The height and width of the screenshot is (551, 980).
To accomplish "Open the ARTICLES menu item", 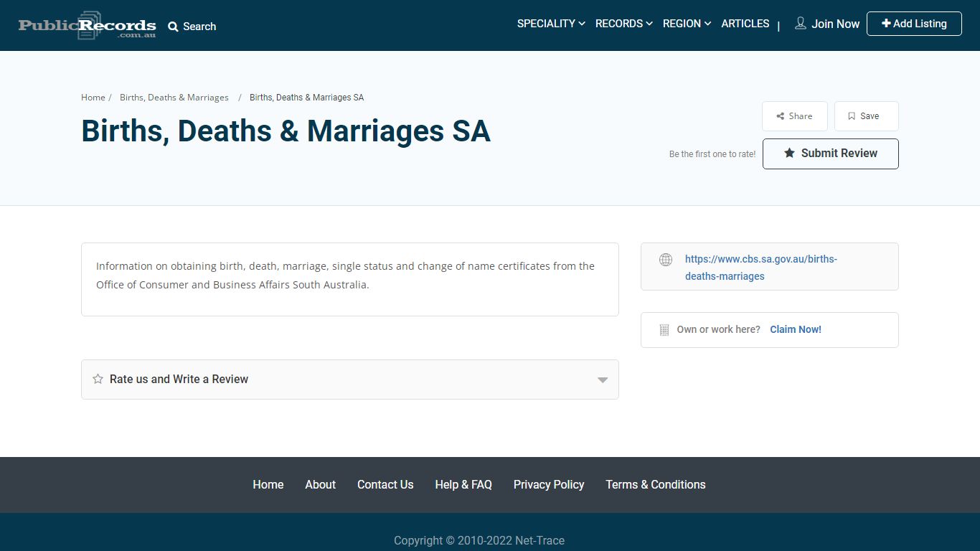I will point(745,24).
